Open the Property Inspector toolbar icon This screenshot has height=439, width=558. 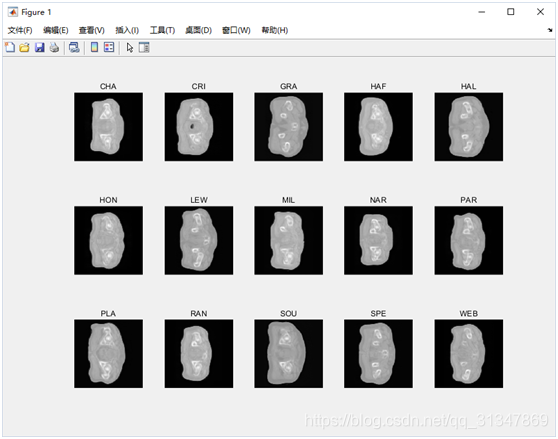point(144,47)
